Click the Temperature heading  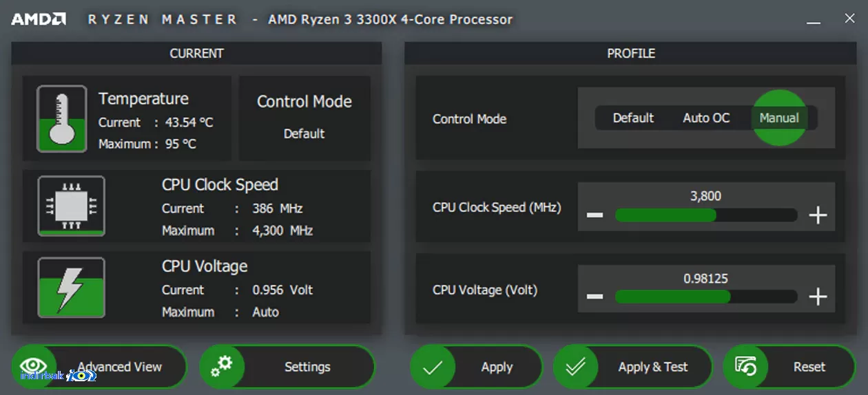click(x=143, y=98)
